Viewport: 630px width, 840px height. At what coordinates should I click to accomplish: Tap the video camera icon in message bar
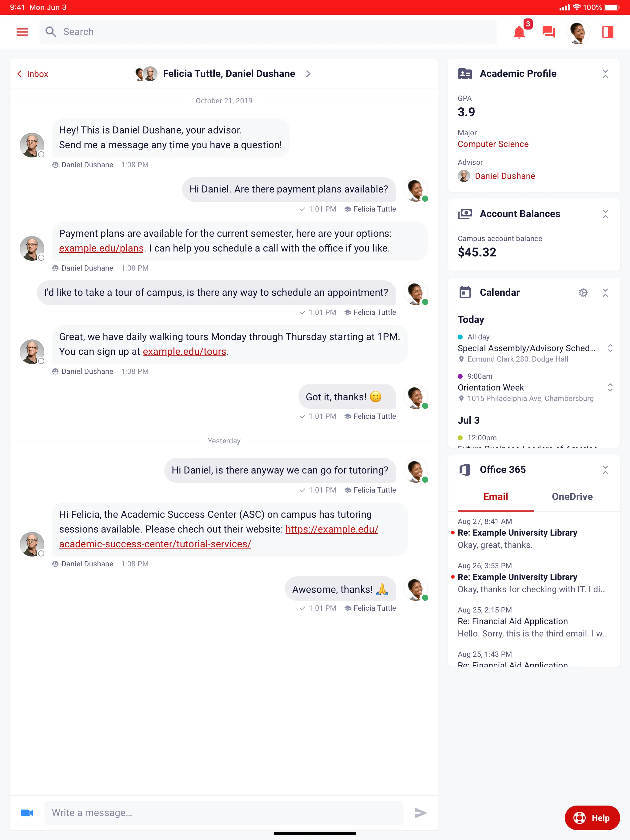tap(27, 812)
